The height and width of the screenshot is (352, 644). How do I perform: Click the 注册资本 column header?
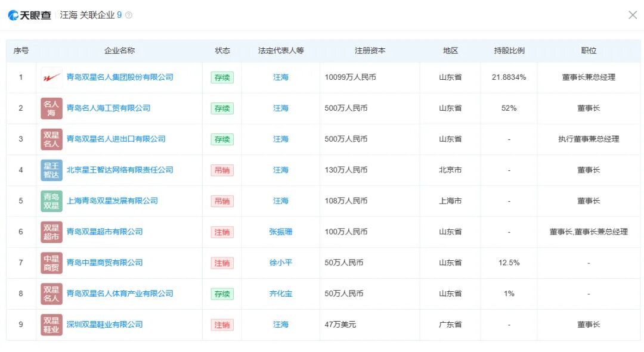pyautogui.click(x=370, y=51)
